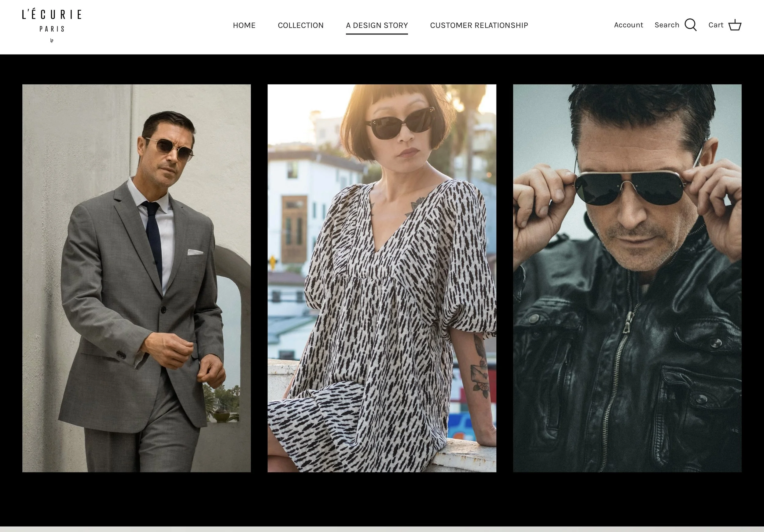Open the Collection menu item
Viewport: 764px width, 532px height.
tap(300, 25)
